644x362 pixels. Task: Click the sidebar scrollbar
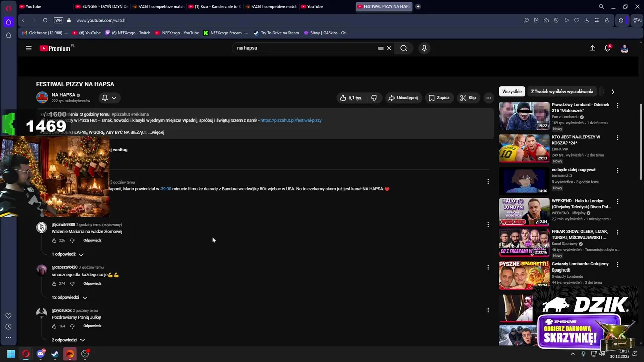coord(641,141)
